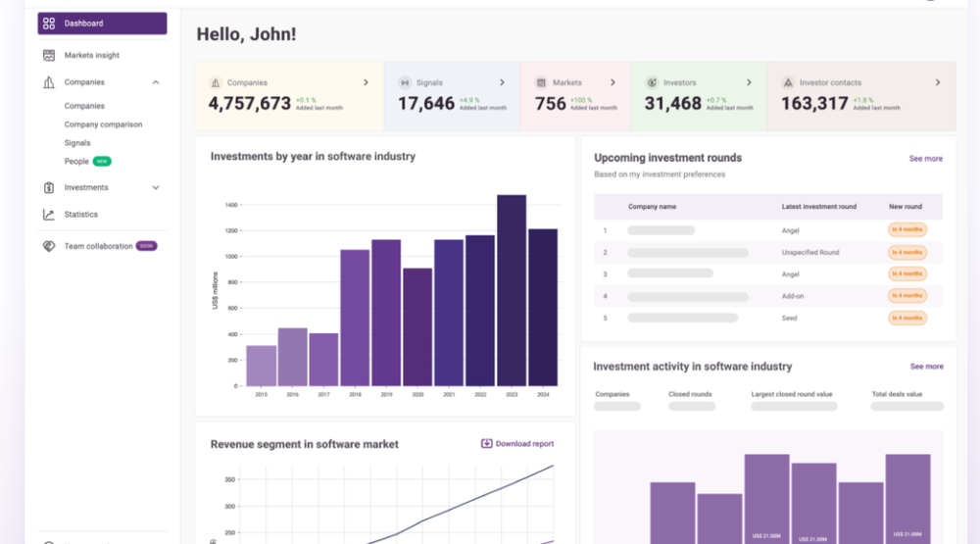Click 'Largest closed round value' label

point(792,395)
